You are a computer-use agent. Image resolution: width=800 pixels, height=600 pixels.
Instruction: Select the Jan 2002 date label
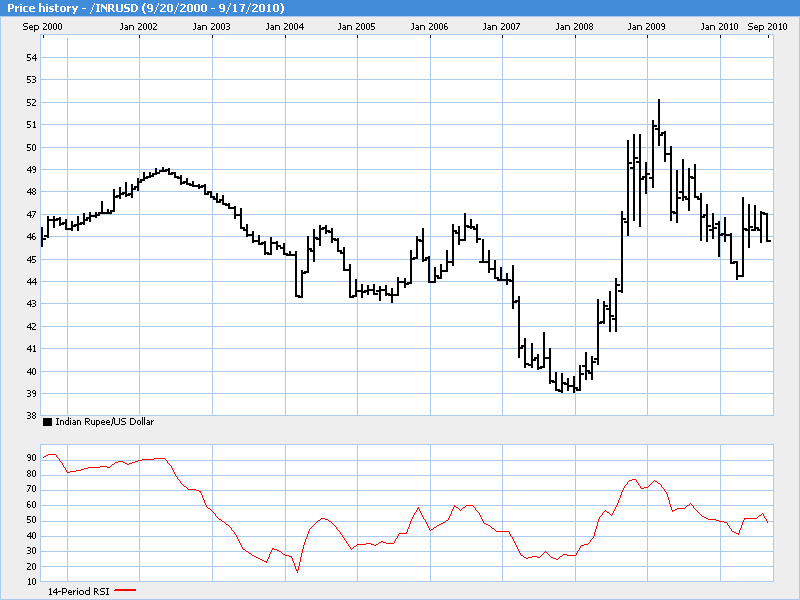click(x=140, y=26)
